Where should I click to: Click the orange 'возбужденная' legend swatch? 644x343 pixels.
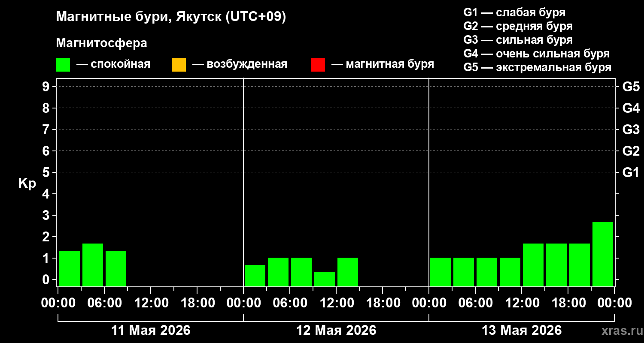click(179, 65)
